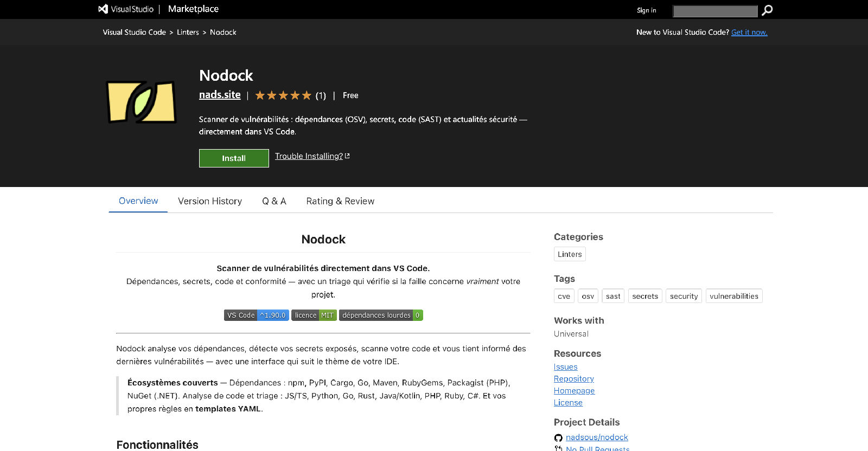Viewport: 868px width, 451px height.
Task: Click the security tag
Action: (684, 296)
